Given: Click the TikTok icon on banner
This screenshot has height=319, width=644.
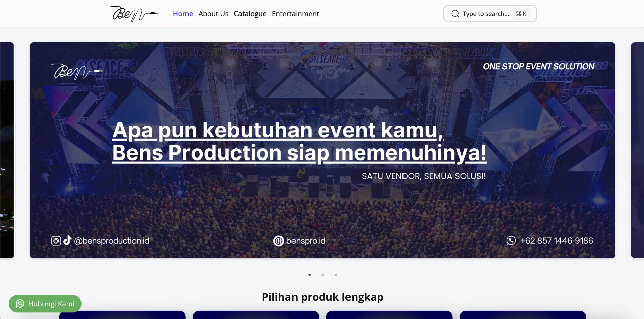Looking at the screenshot, I should pos(67,240).
